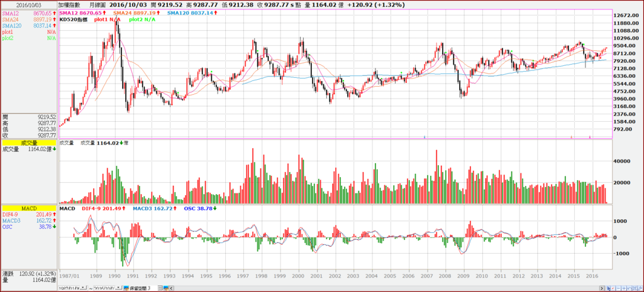Zoom in with the plus button
This screenshot has height=292, width=644.
click(624, 288)
